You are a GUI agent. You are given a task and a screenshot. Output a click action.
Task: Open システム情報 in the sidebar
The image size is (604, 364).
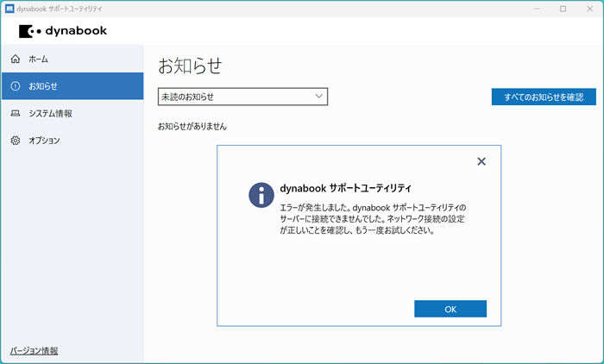point(72,113)
